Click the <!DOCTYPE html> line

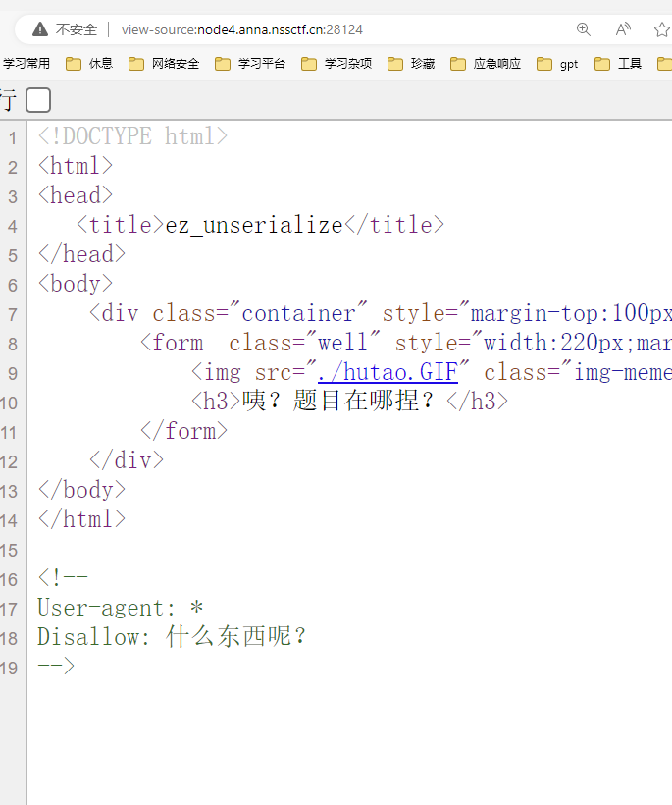point(132,136)
